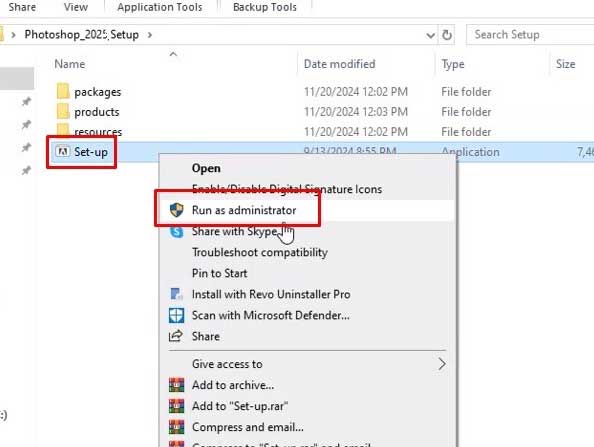
Task: Select the products folder icon
Action: pos(63,111)
